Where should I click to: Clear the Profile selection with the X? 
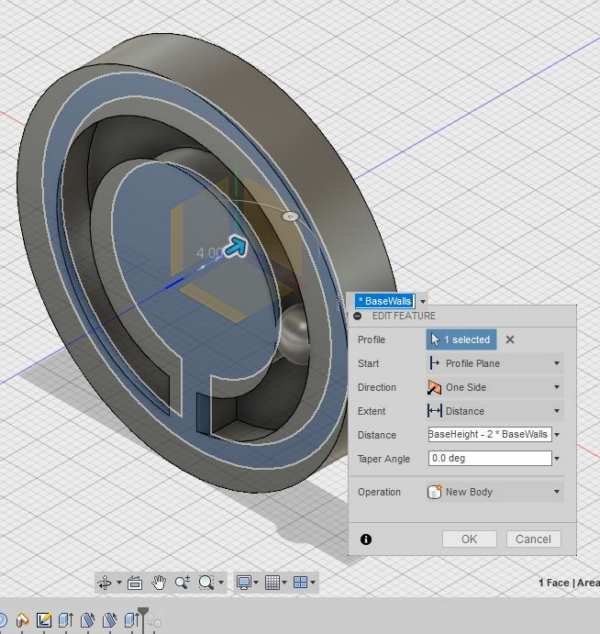pyautogui.click(x=510, y=340)
